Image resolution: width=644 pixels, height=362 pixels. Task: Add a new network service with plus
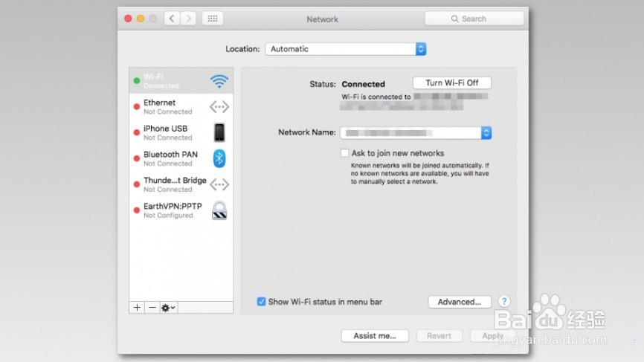coord(137,308)
